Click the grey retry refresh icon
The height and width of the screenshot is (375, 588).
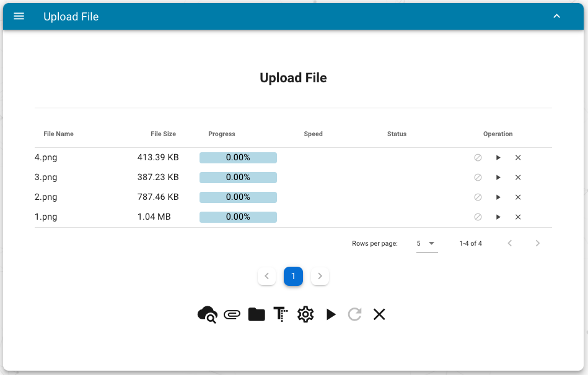pyautogui.click(x=355, y=314)
